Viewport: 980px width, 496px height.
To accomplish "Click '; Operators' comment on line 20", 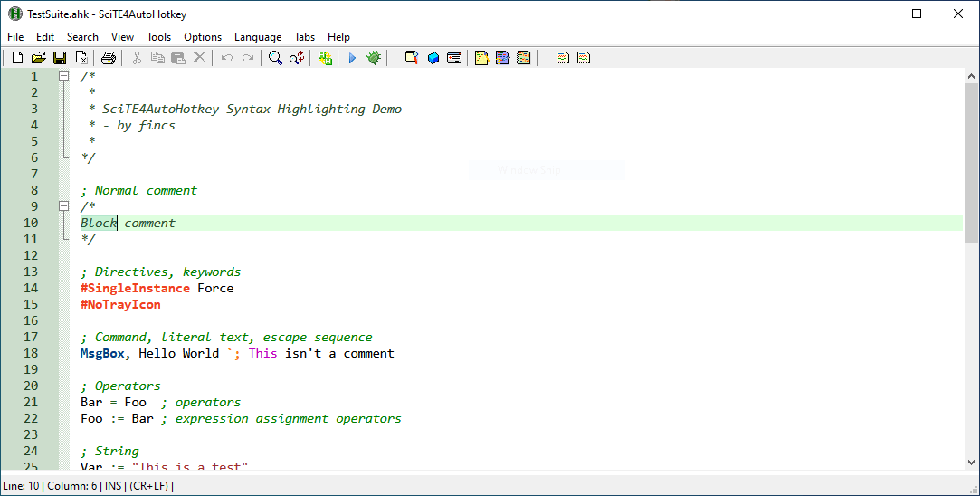I will pyautogui.click(x=120, y=386).
